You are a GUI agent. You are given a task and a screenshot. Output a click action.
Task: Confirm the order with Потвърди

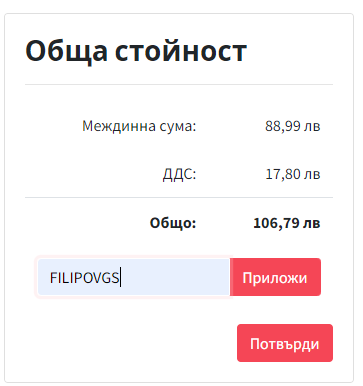(285, 343)
